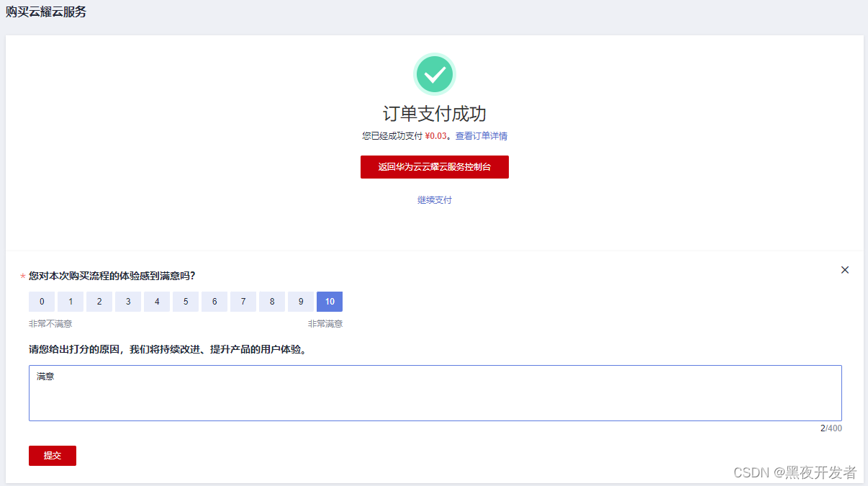Pick rating 4 in the survey
This screenshot has height=486, width=868.
(157, 302)
